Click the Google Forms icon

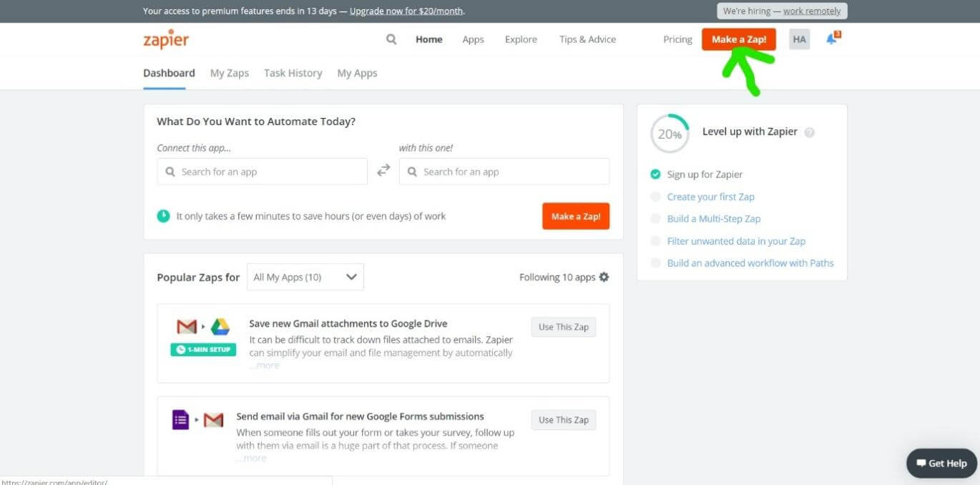[x=179, y=419]
